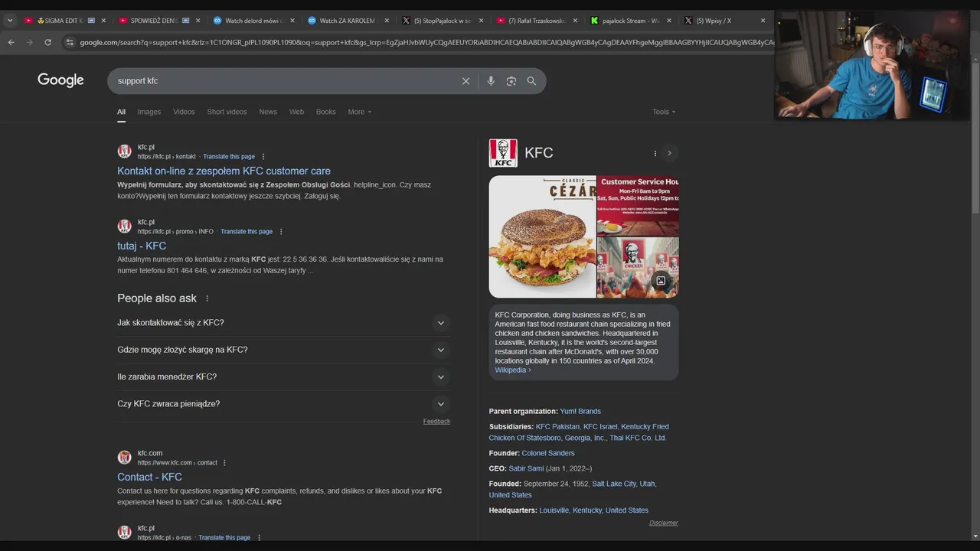
Task: Open the Louisville, Kentucky, United States headquarters link
Action: [594, 510]
